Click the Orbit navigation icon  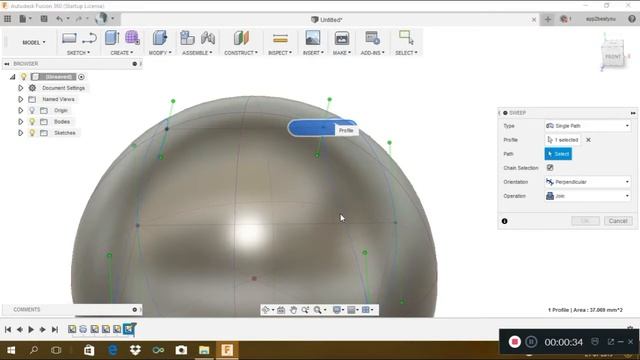coord(266,310)
